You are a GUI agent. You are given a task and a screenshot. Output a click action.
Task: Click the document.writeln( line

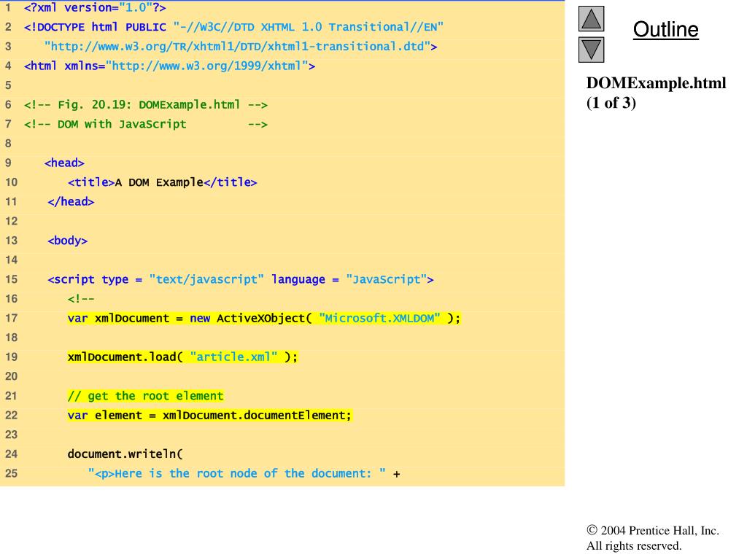coord(125,454)
